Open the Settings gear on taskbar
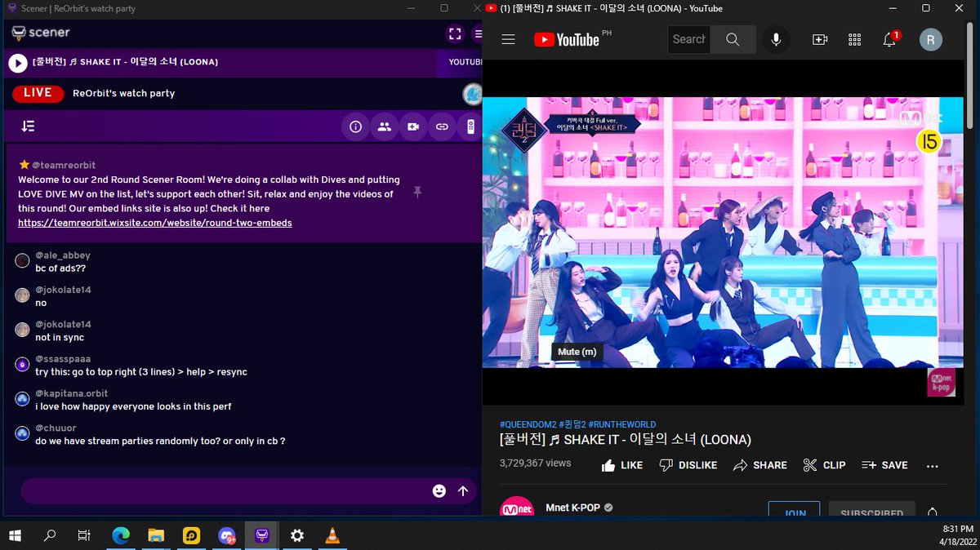 pos(297,535)
